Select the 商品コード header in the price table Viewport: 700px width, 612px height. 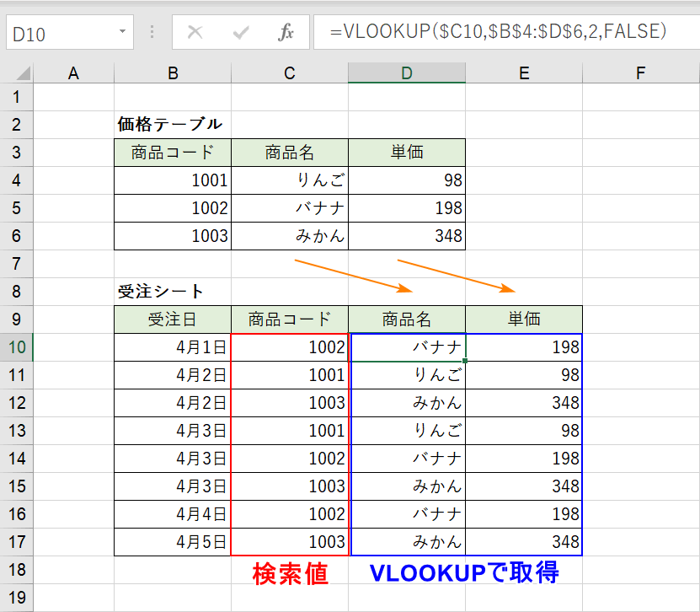(172, 153)
